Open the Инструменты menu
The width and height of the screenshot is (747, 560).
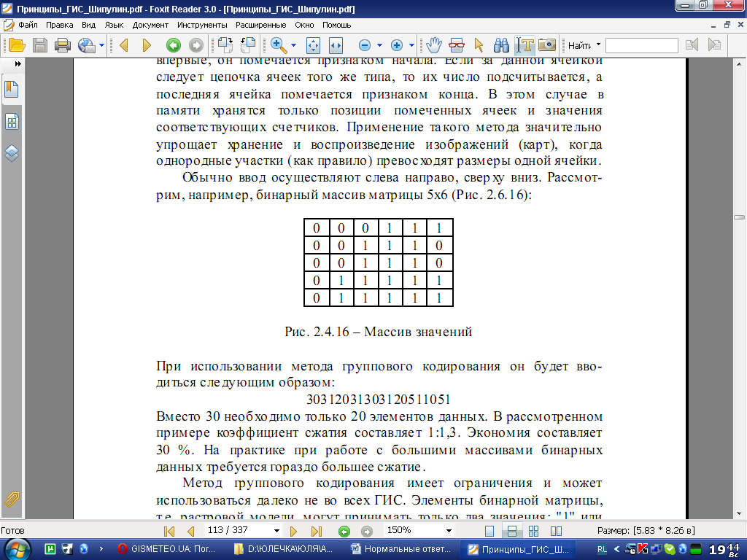(x=202, y=25)
